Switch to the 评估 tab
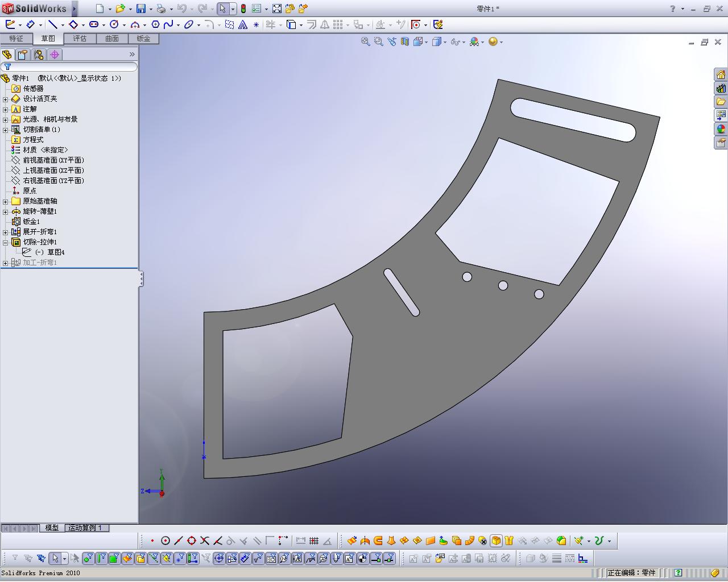The height and width of the screenshot is (582, 728). 80,39
